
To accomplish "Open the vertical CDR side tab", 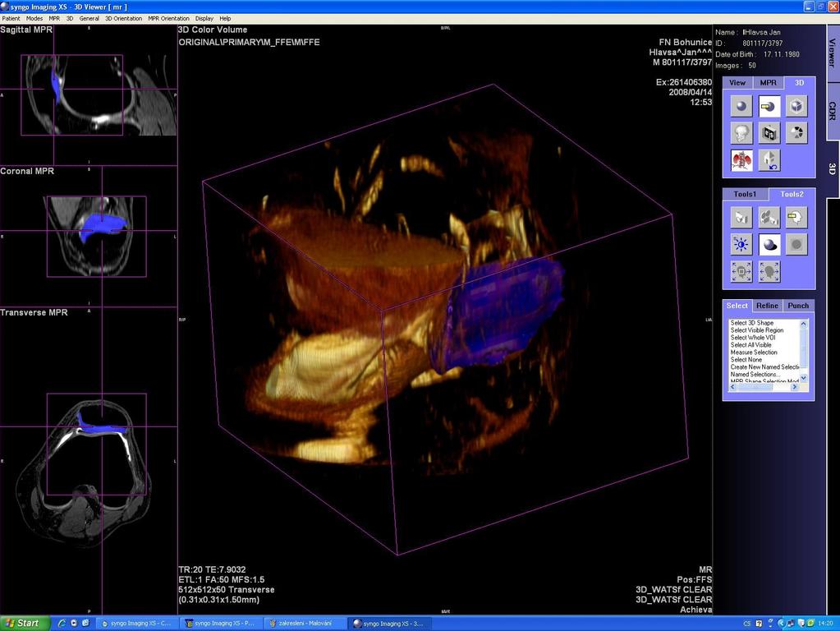I will tap(833, 111).
